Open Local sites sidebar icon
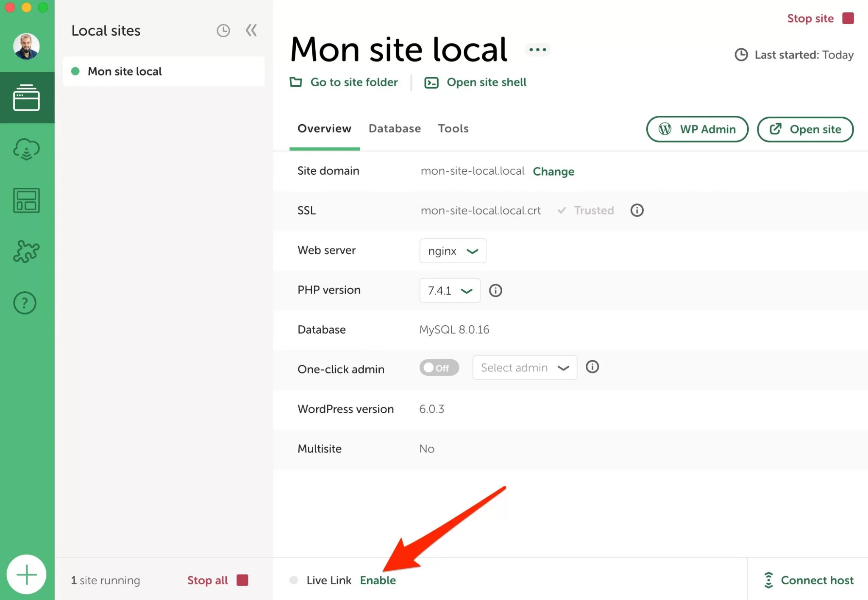Image resolution: width=868 pixels, height=600 pixels. coord(26,98)
